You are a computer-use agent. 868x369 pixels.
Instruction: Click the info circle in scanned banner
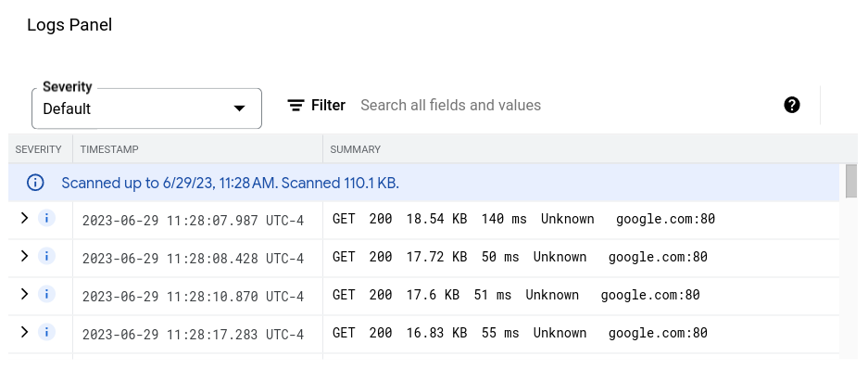click(x=35, y=183)
